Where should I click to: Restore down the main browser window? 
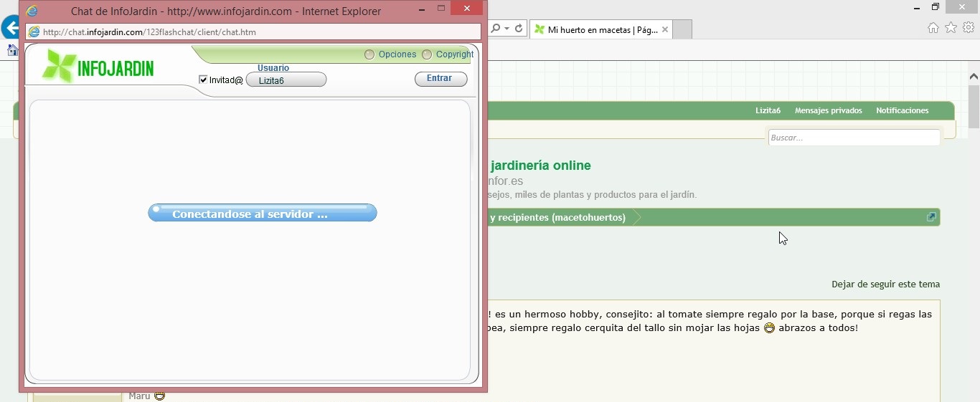pos(936,7)
